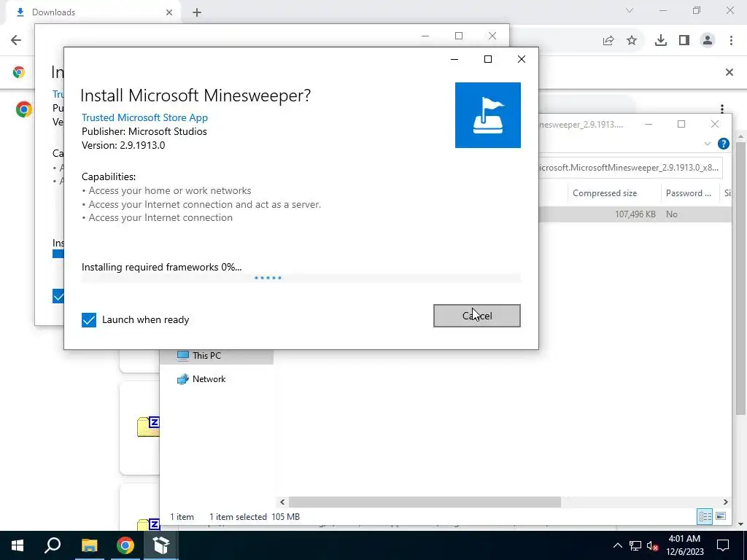Maximize the File Explorer window

[x=681, y=124]
